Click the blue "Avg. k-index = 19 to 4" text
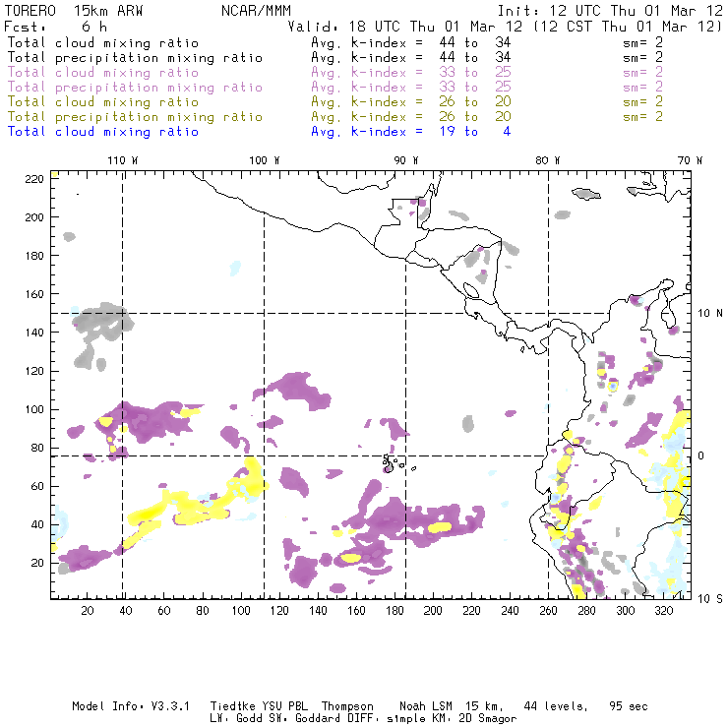The image size is (728, 728). coord(411,132)
